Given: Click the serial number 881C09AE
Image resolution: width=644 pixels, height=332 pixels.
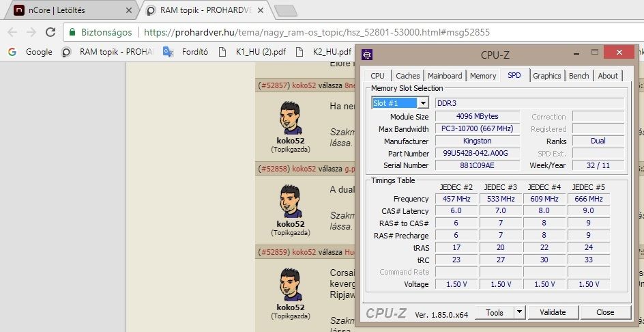Looking at the screenshot, I should [x=478, y=165].
